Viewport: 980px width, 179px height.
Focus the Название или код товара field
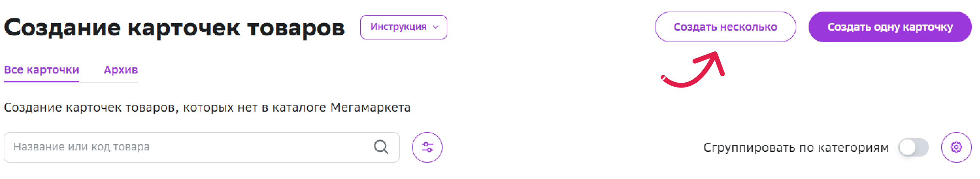coord(202,147)
